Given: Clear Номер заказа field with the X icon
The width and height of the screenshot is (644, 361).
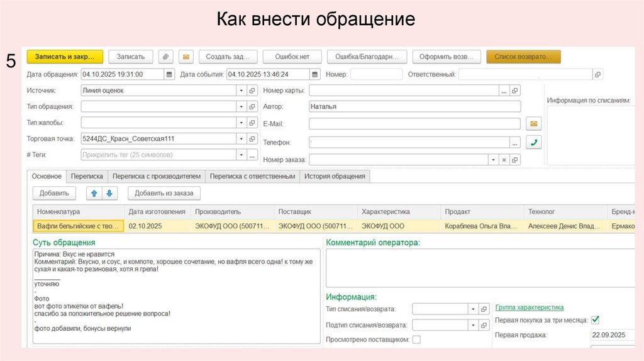Looking at the screenshot, I should (503, 160).
